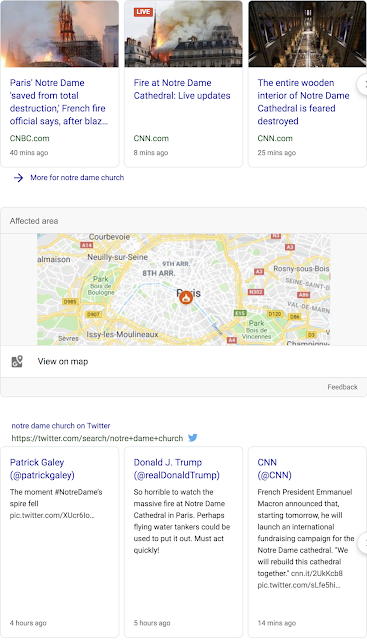The image size is (367, 640).
Task: Open Patrick Galey's Twitter profile link
Action: click(x=42, y=469)
